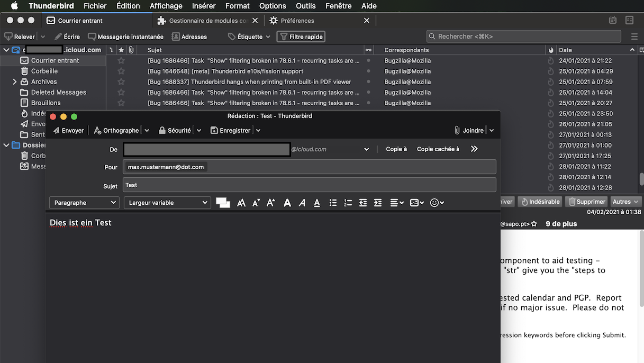The height and width of the screenshot is (363, 644).
Task: Click the Copie cachée à button
Action: point(438,149)
